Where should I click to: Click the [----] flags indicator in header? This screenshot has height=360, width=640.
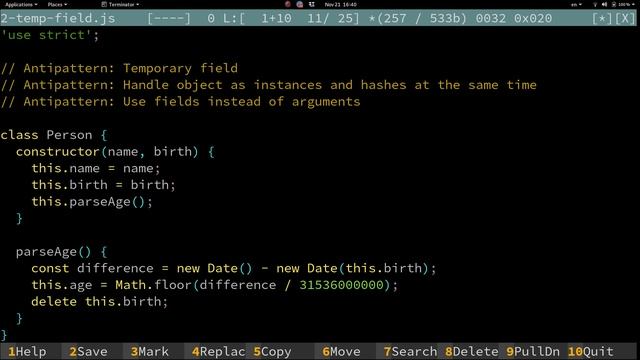tap(169, 18)
